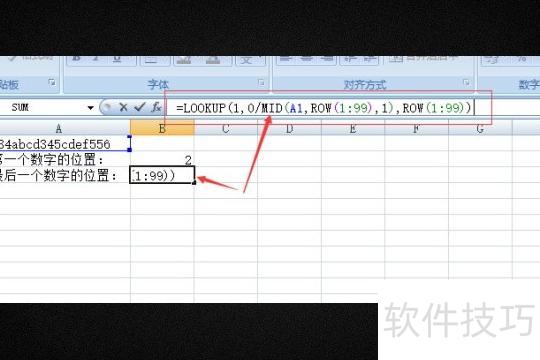Open the 字体 group dialog launcher
Screen dimensions: 540x360
click(x=261, y=83)
